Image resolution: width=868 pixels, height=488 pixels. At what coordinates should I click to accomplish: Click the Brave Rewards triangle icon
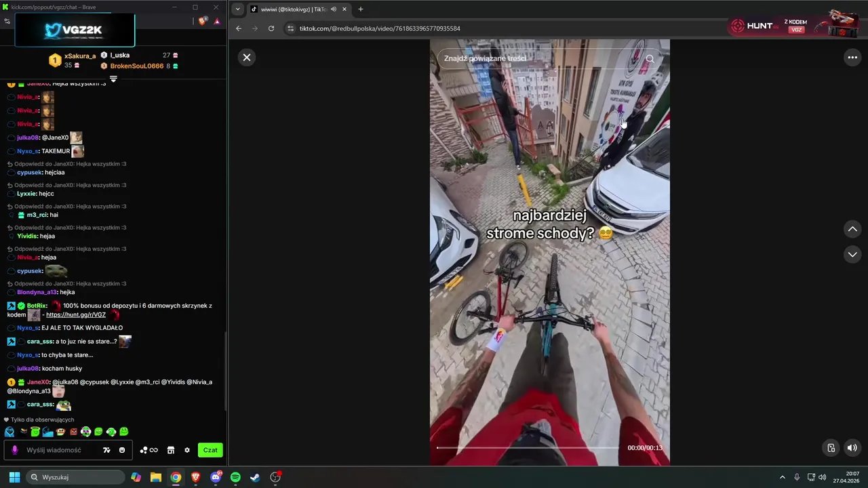217,21
